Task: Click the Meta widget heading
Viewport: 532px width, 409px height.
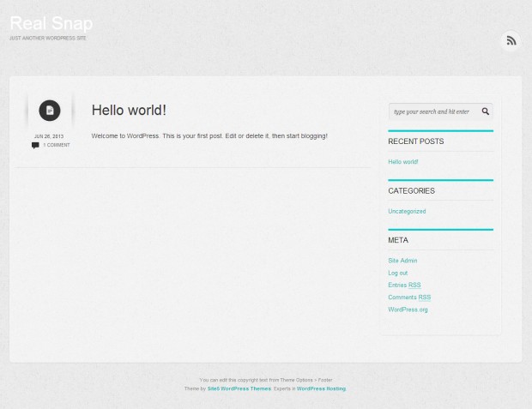Action: click(x=398, y=240)
